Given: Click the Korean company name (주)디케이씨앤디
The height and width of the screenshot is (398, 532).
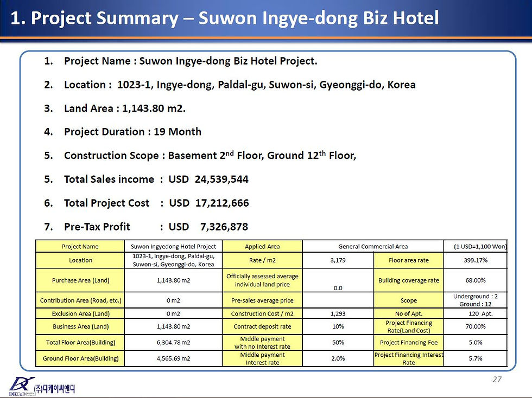Looking at the screenshot, I should 54,389.
